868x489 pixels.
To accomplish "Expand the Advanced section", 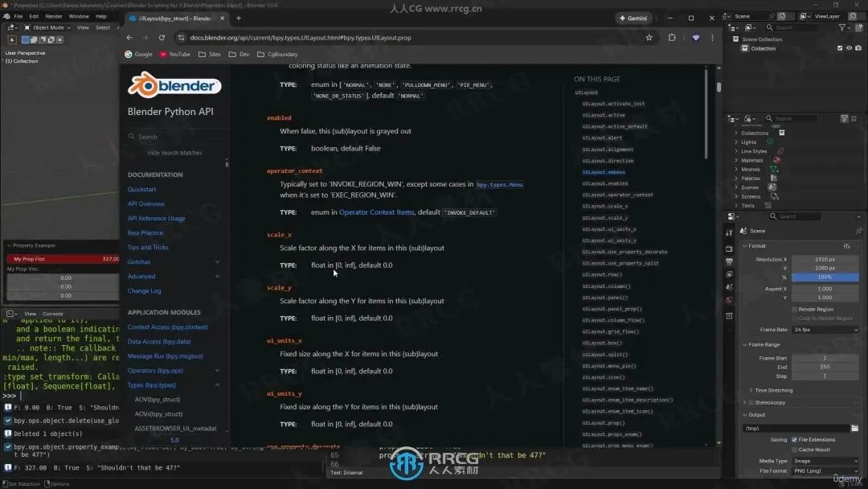I will (x=217, y=277).
